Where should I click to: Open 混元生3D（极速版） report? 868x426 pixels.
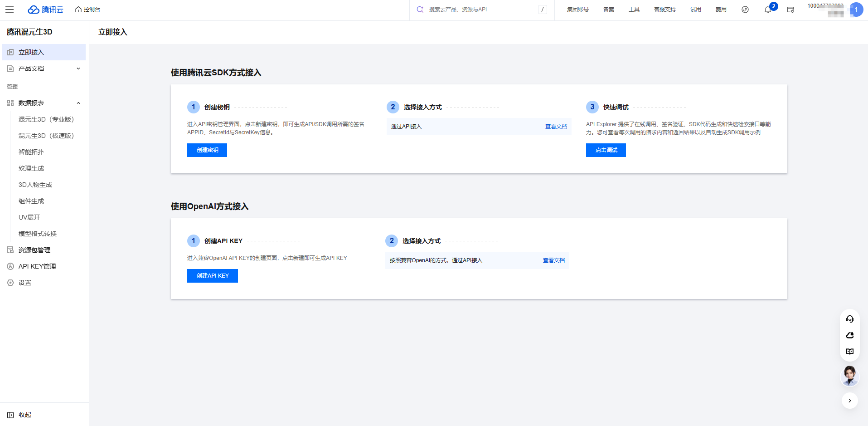click(x=46, y=136)
